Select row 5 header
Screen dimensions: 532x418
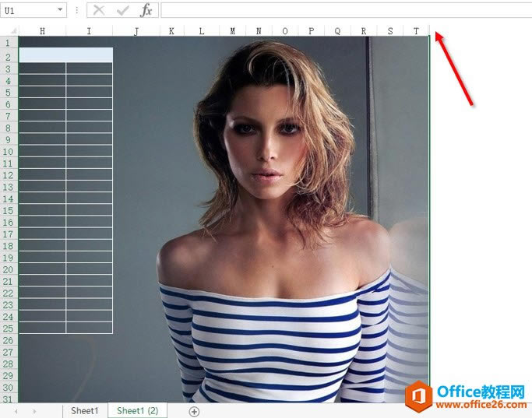pyautogui.click(x=9, y=92)
